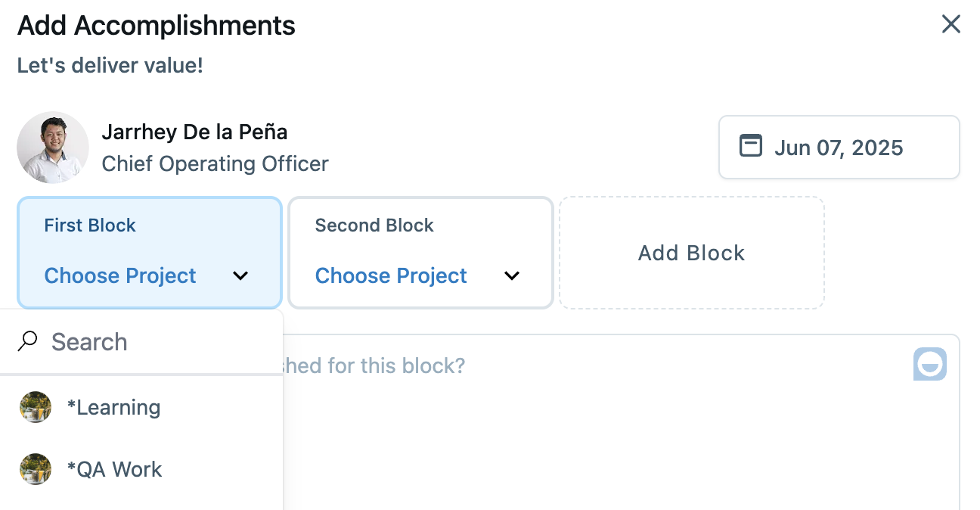Close the Add Accomplishments dialog
The height and width of the screenshot is (510, 980).
(951, 24)
